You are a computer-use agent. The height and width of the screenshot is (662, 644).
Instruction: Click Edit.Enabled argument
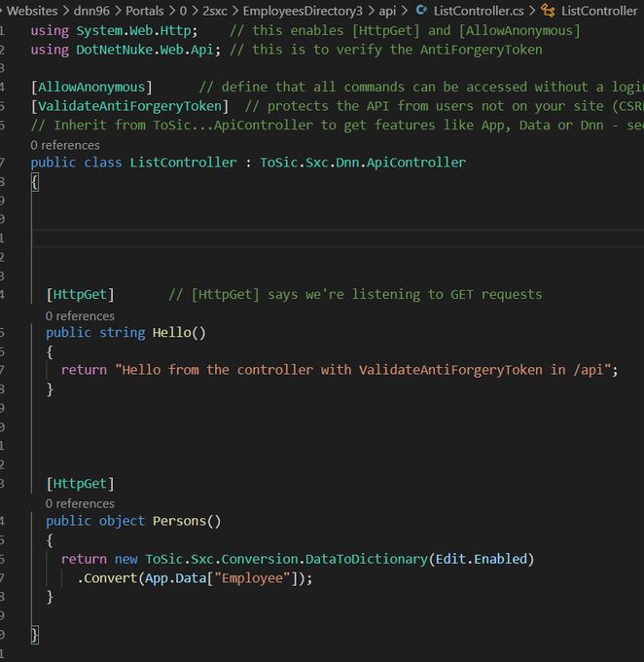click(482, 559)
